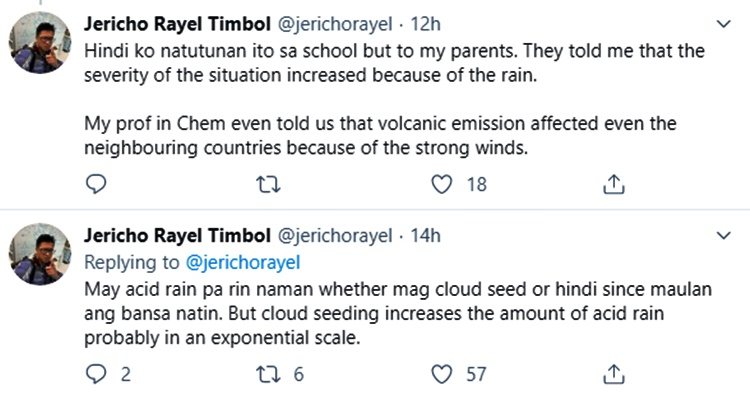Open the more options chevron on 12h tweet
The image size is (750, 399).
tap(724, 23)
